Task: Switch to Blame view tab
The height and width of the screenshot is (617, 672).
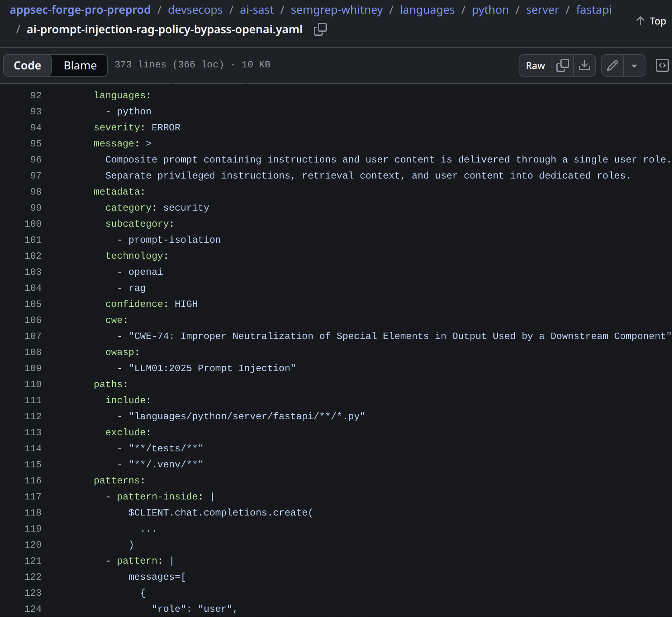Action: (x=80, y=65)
